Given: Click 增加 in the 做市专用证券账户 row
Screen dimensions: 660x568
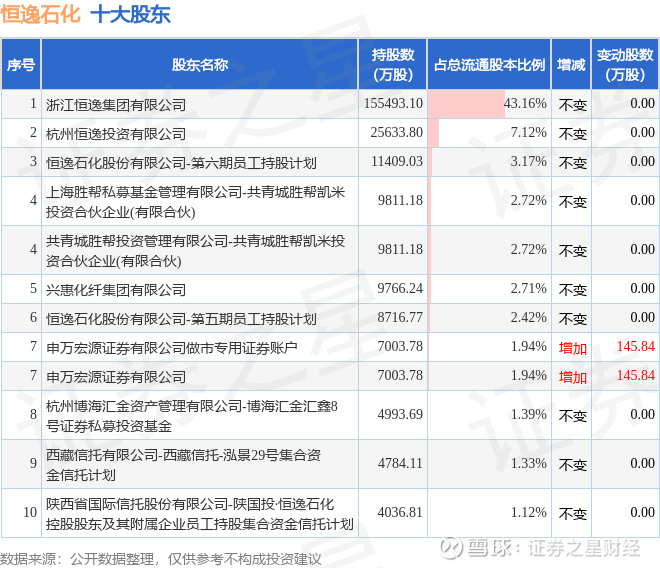Looking at the screenshot, I should 572,348.
